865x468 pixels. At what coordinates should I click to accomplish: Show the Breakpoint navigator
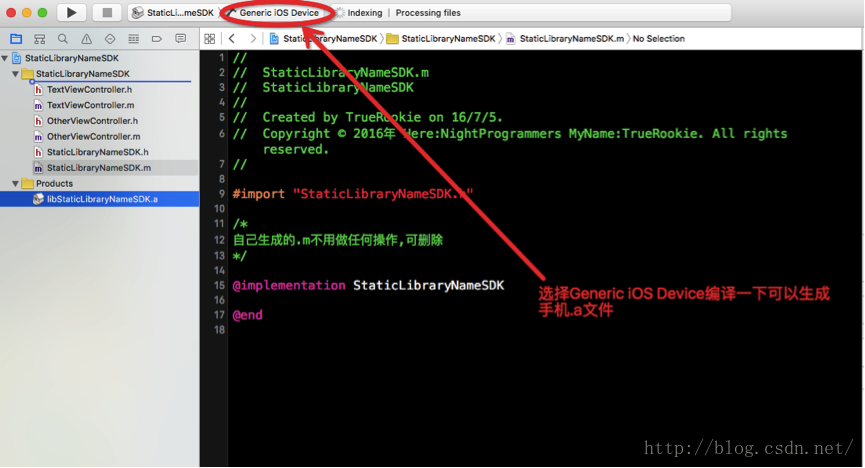point(157,39)
